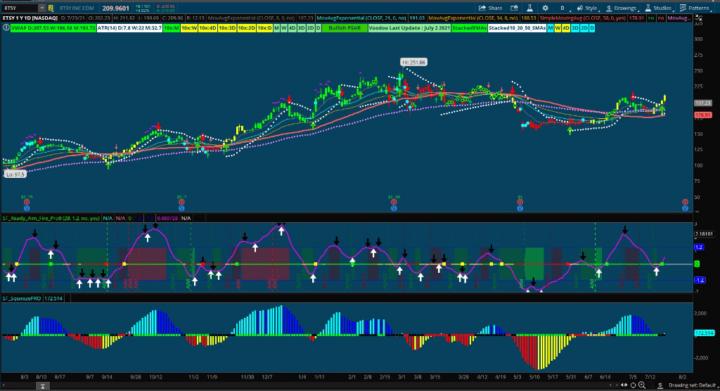
Task: Click the white ATR(14) label
Action: tap(129, 28)
